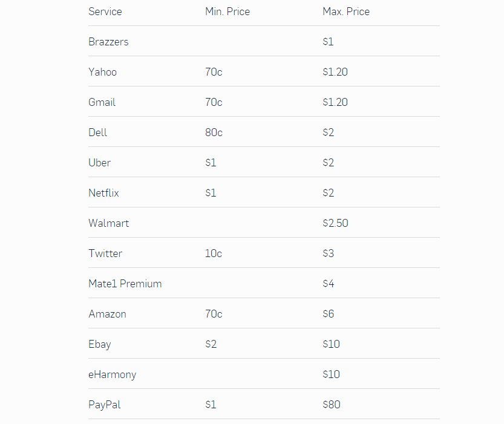Click the Twitter service name

105,253
